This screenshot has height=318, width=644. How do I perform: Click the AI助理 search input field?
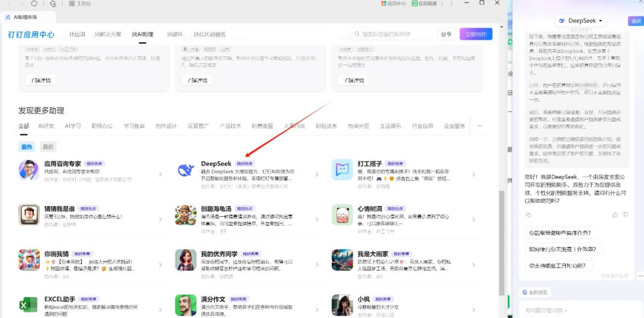(x=391, y=34)
